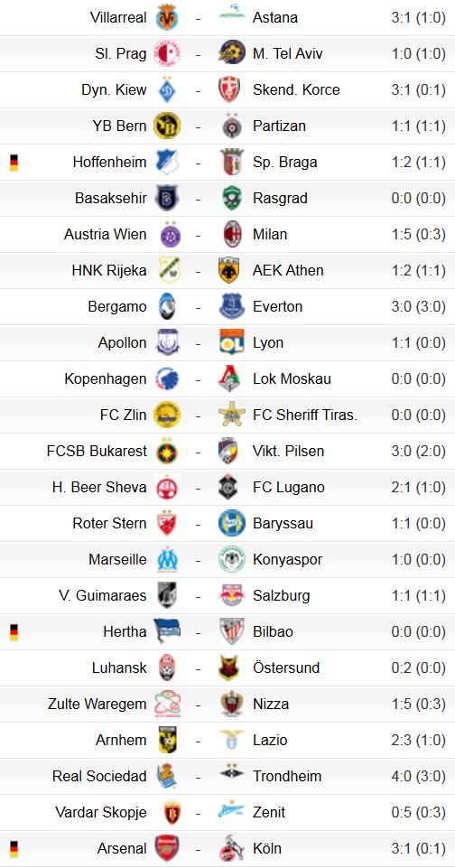Image resolution: width=455 pixels, height=868 pixels.
Task: Click the Zenit team logo
Action: [x=232, y=812]
